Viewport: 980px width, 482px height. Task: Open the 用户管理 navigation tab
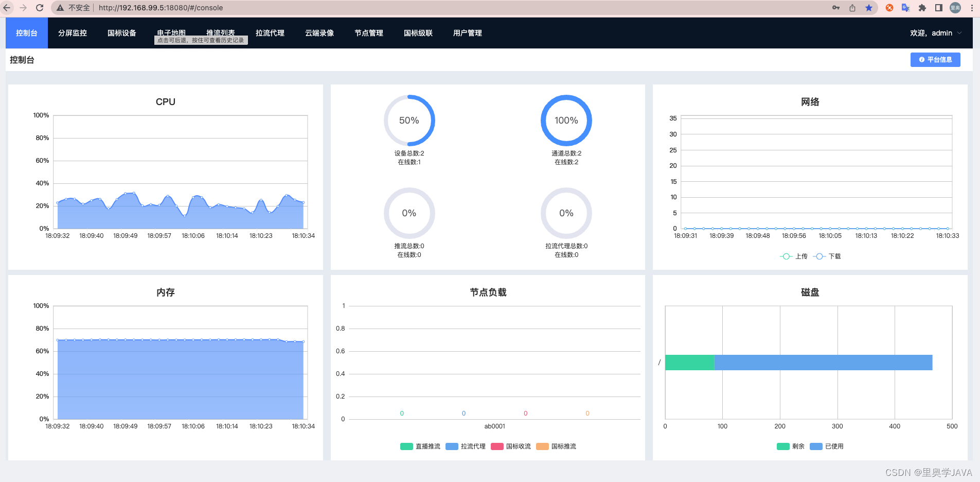pyautogui.click(x=468, y=33)
